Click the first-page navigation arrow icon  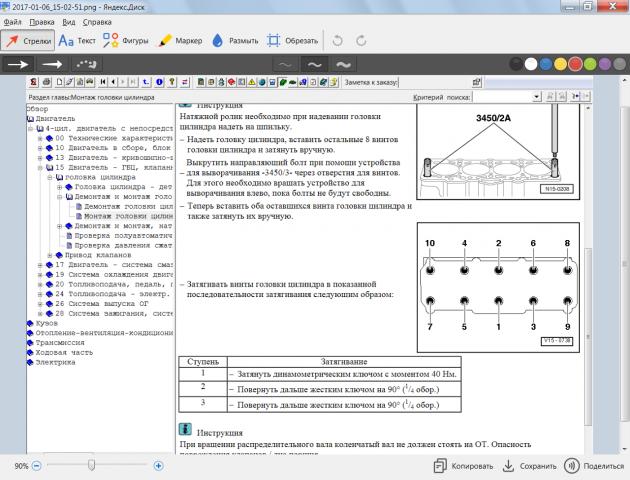[103, 82]
